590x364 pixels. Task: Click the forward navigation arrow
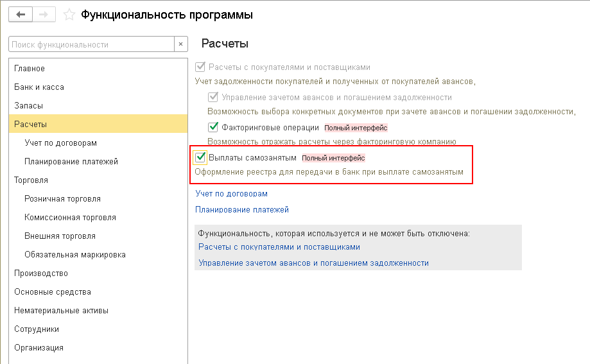point(45,14)
